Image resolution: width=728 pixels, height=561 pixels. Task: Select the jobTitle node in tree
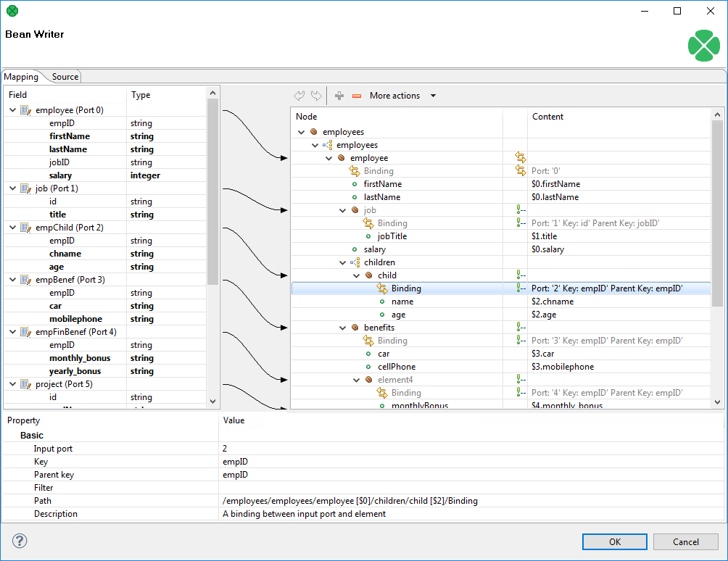point(392,236)
